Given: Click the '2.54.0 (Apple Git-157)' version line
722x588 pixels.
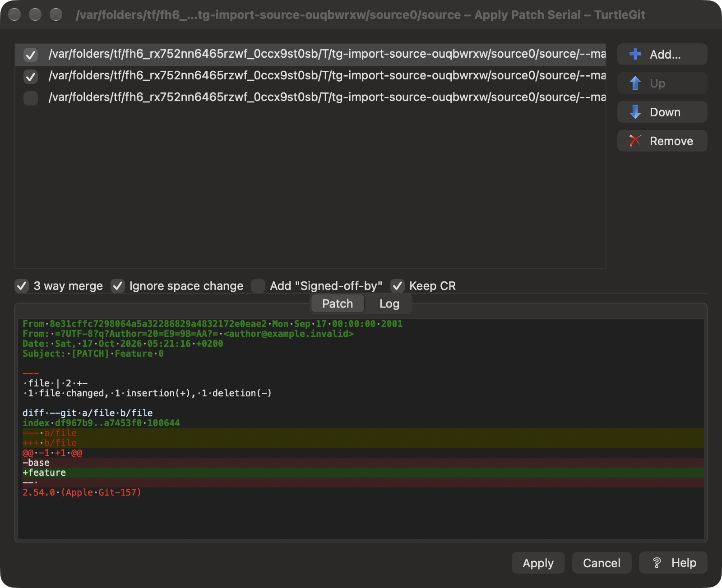Looking at the screenshot, I should tap(82, 492).
